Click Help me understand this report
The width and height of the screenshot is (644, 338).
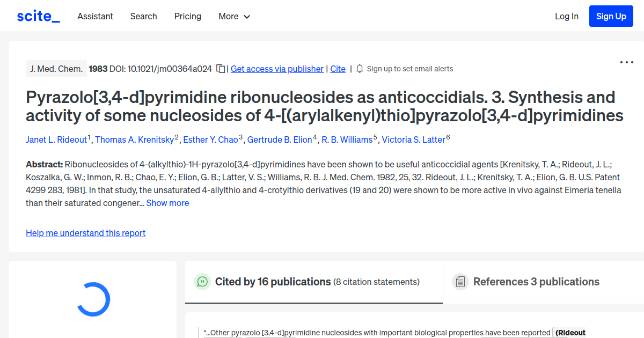(x=85, y=233)
